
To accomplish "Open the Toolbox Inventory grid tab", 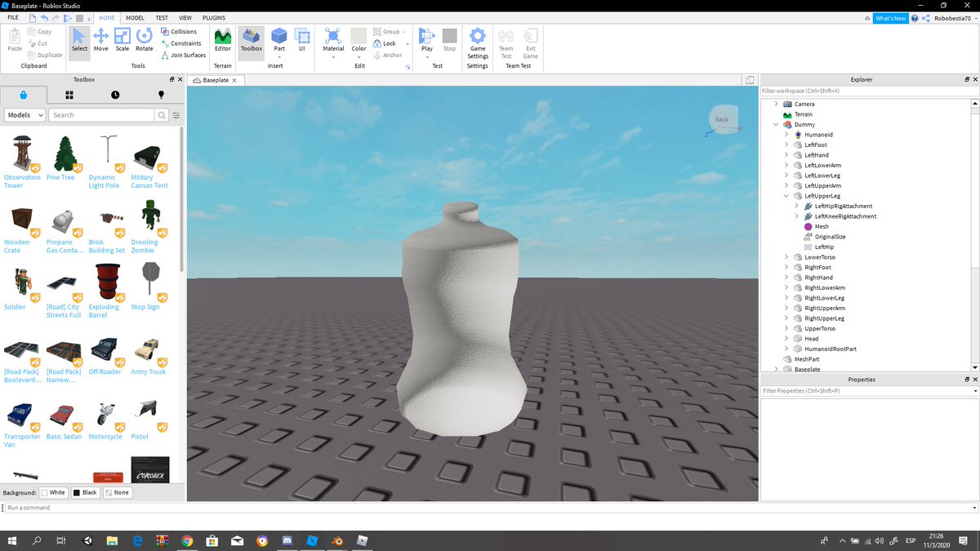I will 69,95.
